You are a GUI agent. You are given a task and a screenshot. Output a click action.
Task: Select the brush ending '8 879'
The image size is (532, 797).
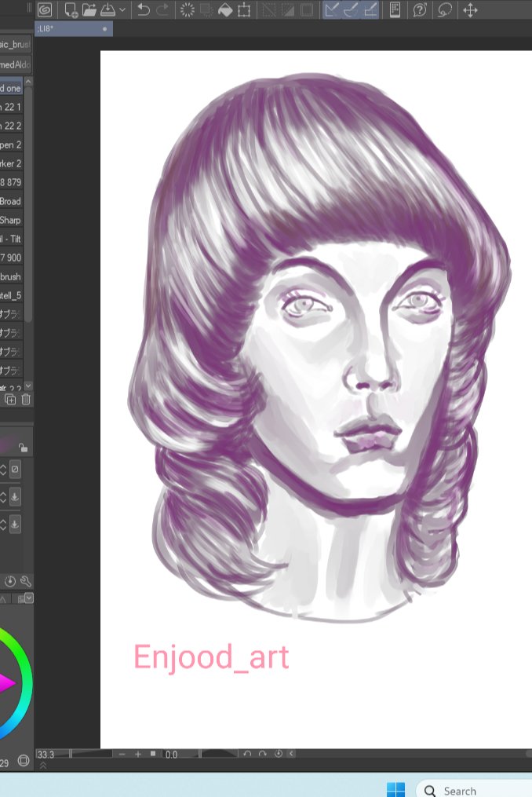coord(11,182)
